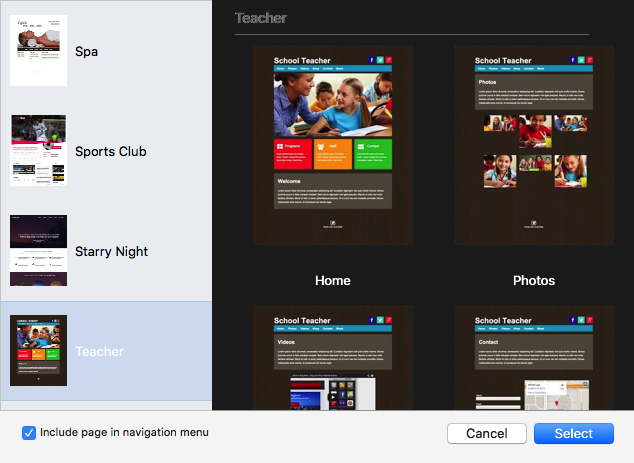634x463 pixels.
Task: Click the Sports Club template name
Action: (x=111, y=151)
